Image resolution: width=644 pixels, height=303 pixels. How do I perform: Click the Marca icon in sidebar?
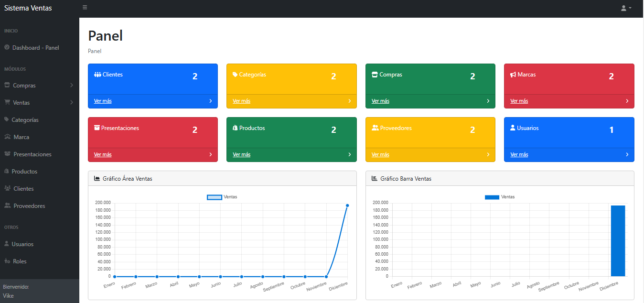click(7, 137)
